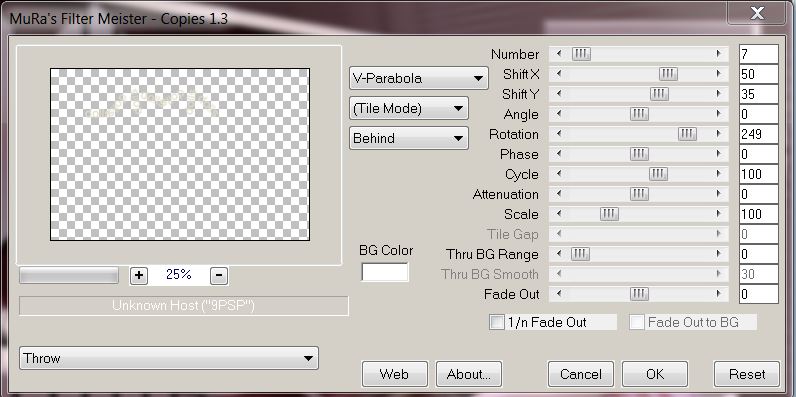Click right arrow of Number slider
This screenshot has width=796, height=397.
click(719, 53)
